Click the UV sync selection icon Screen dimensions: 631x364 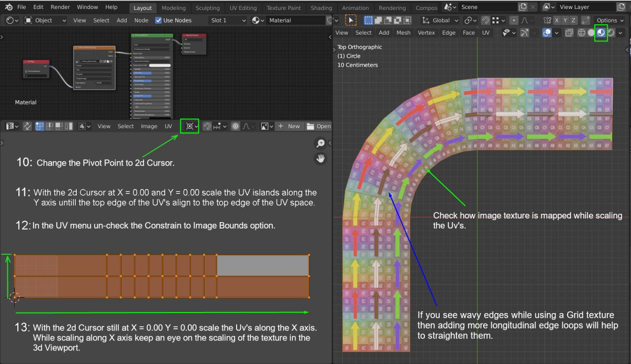(x=27, y=126)
